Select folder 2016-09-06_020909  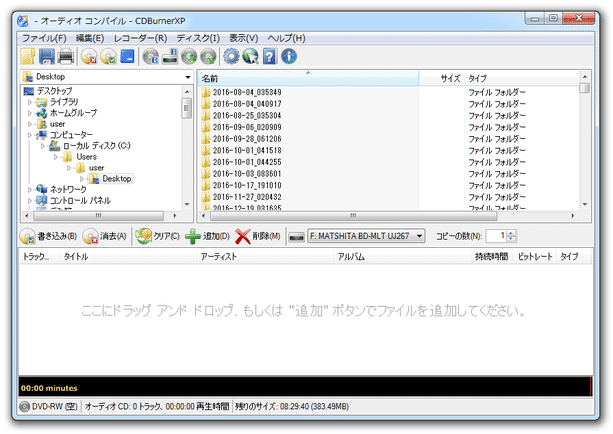[x=247, y=127]
